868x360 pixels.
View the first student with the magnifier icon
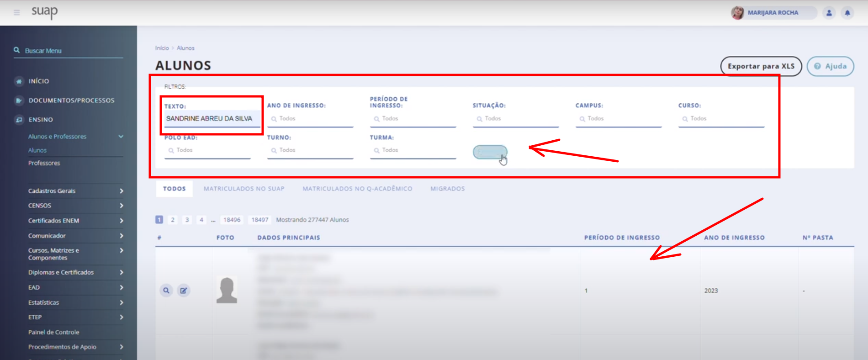coord(166,290)
